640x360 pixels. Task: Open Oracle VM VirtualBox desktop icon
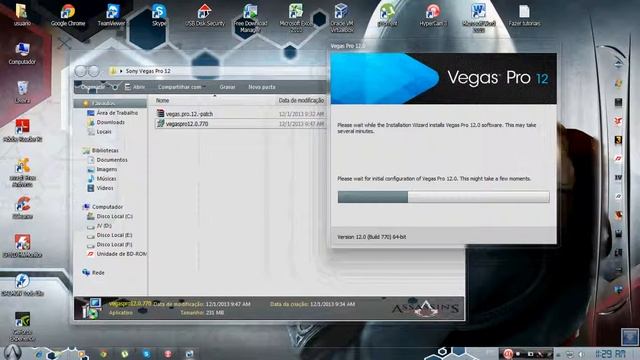coord(341,18)
